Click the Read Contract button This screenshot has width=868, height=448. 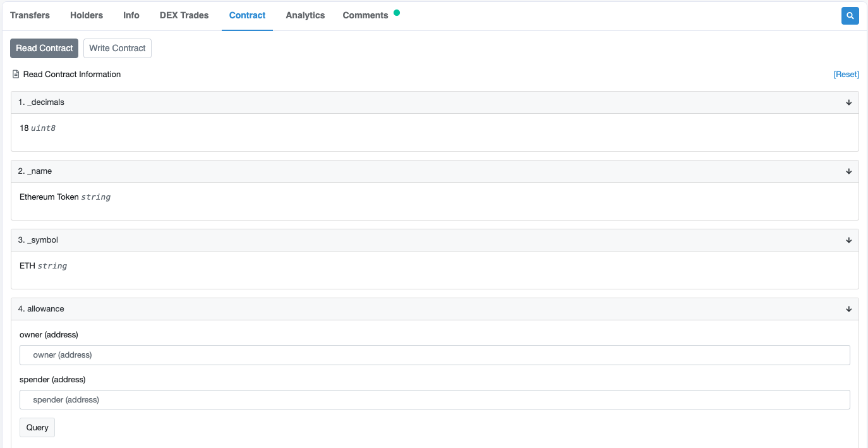tap(44, 48)
